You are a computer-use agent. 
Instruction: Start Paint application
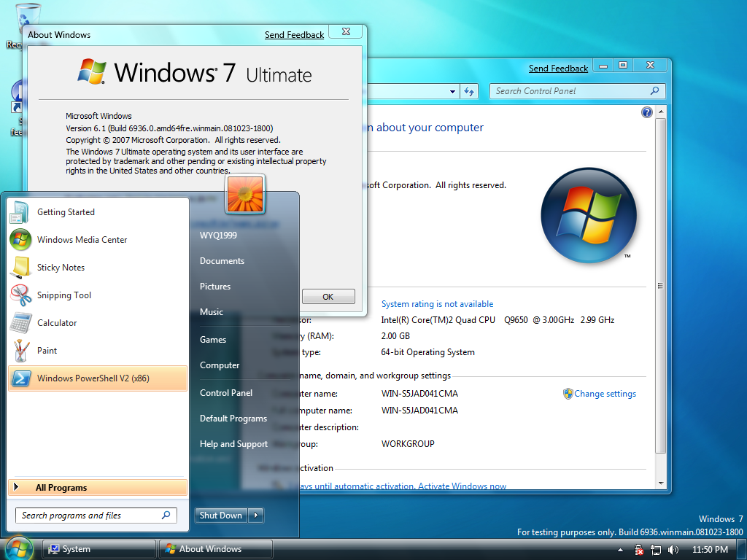[x=98, y=350]
